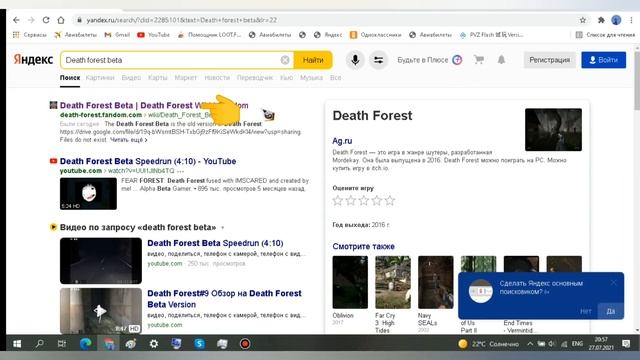Click the Войти login button
The width and height of the screenshot is (640, 360).
pos(604,60)
